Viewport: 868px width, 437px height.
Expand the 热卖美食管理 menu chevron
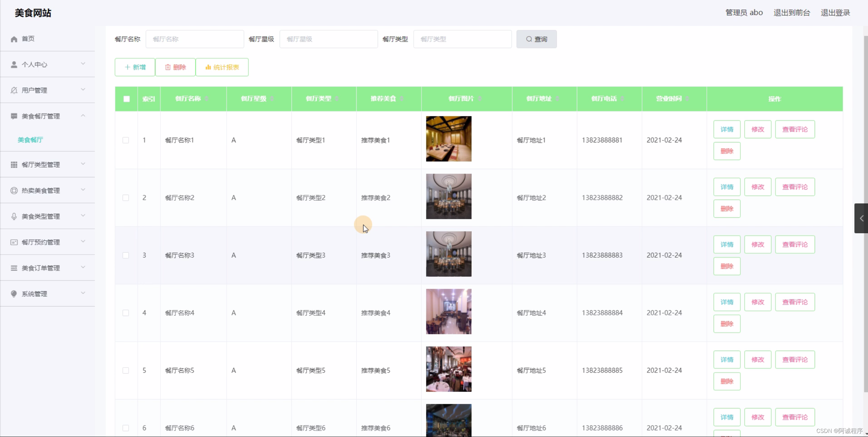[x=83, y=190]
